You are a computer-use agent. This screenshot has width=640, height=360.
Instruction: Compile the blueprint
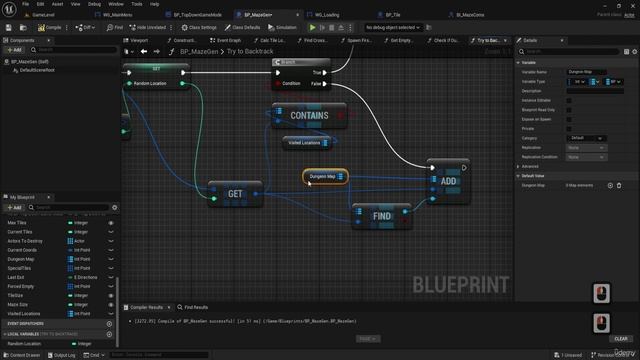click(49, 27)
